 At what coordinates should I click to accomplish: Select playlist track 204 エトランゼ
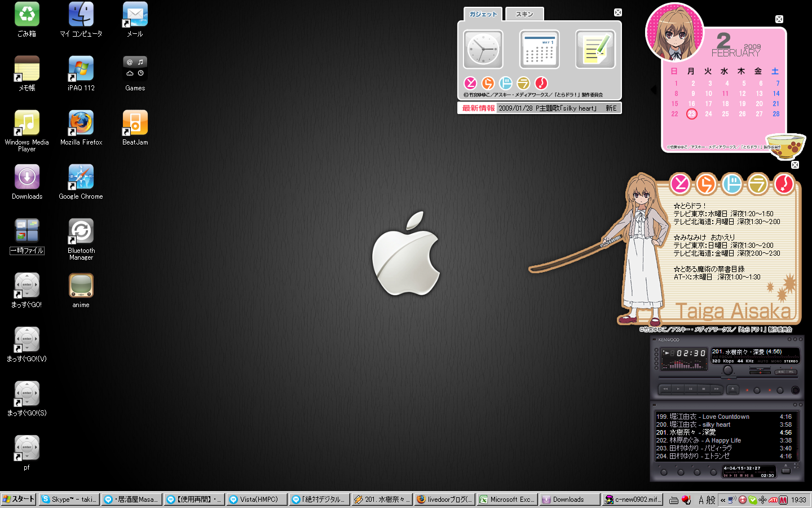pyautogui.click(x=724, y=456)
